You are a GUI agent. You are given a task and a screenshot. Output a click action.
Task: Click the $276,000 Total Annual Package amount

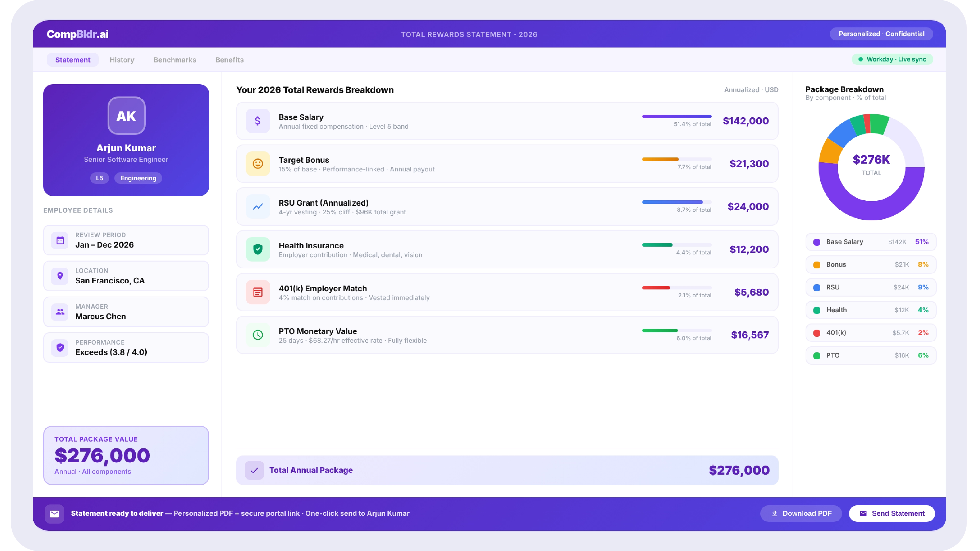739,470
